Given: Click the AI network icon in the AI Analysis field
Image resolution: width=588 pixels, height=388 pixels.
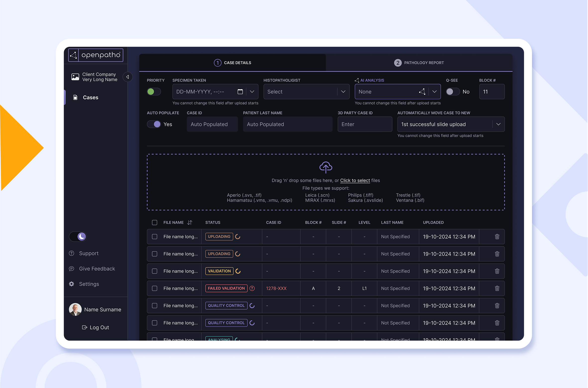Looking at the screenshot, I should click(422, 92).
